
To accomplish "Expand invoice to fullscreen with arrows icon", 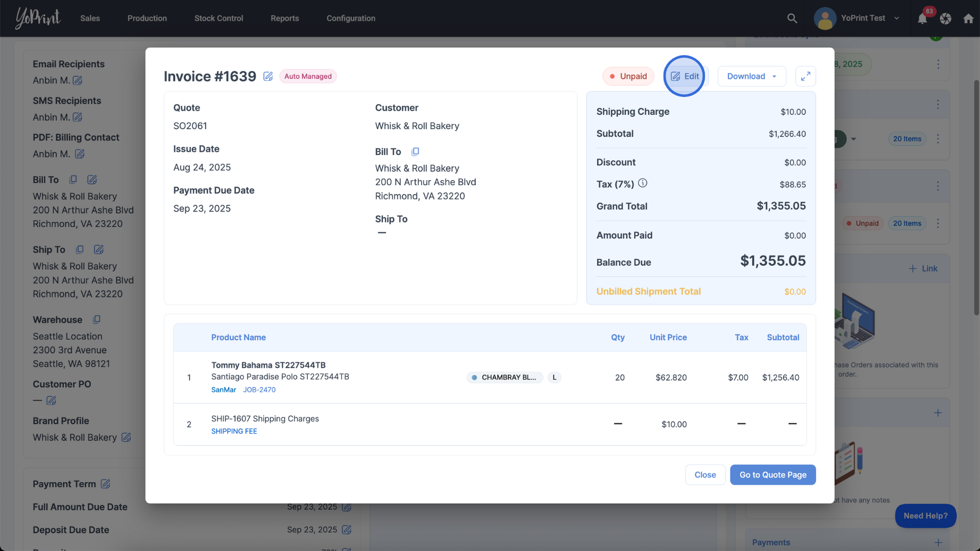I will click(805, 77).
